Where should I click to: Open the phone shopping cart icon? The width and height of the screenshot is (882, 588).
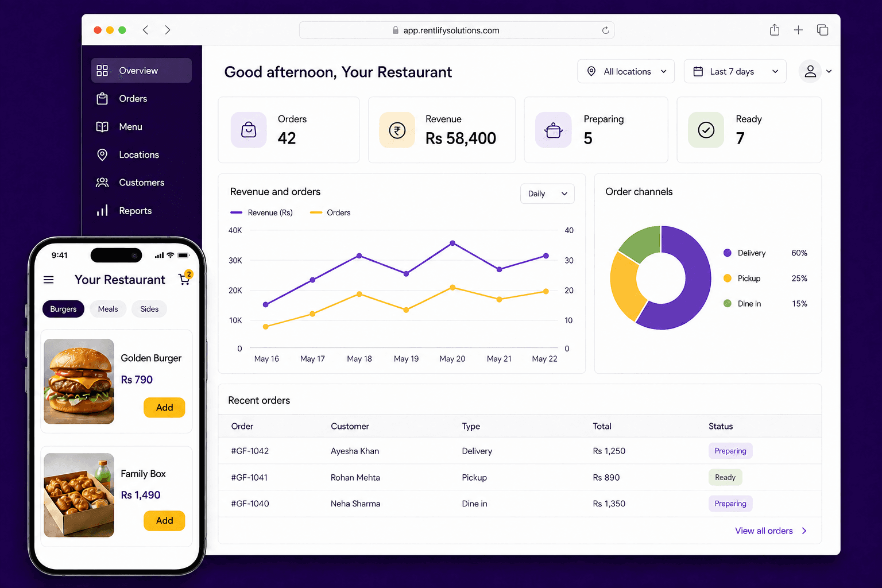[x=184, y=279]
